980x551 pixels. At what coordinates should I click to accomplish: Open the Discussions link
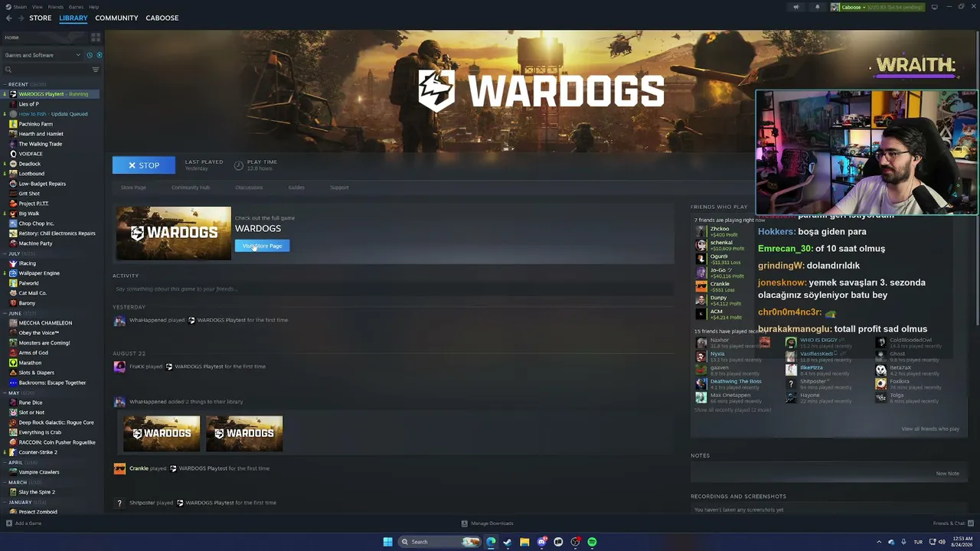[x=249, y=187]
